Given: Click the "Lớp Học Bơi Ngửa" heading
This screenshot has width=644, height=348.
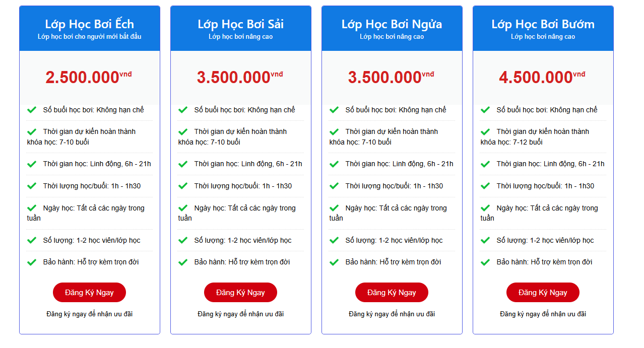Looking at the screenshot, I should point(392,24).
